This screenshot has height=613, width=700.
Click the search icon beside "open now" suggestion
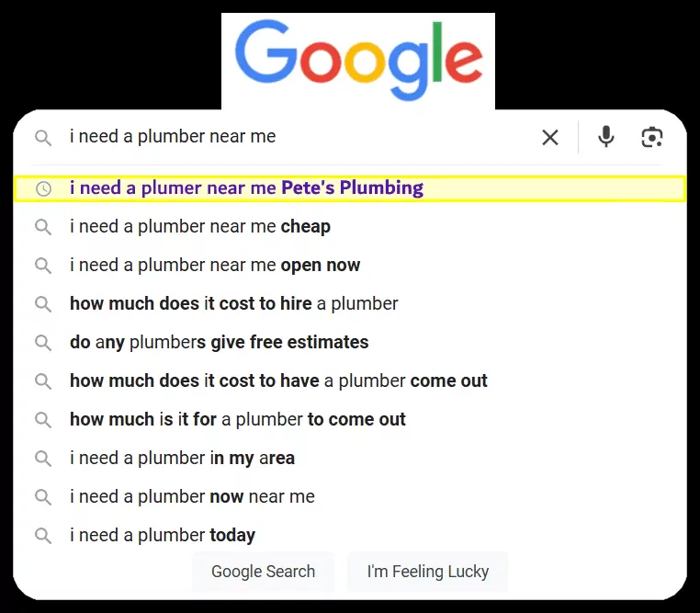pyautogui.click(x=43, y=266)
